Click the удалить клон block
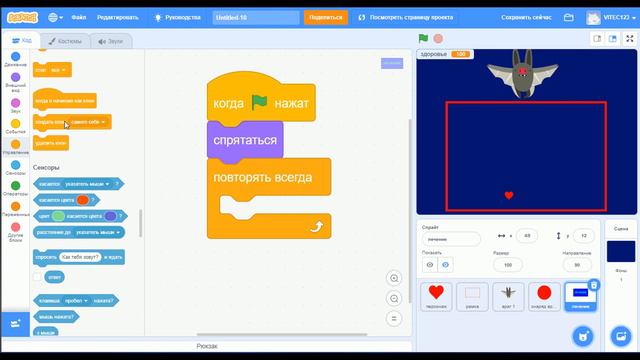This screenshot has width=640, height=360. [51, 143]
